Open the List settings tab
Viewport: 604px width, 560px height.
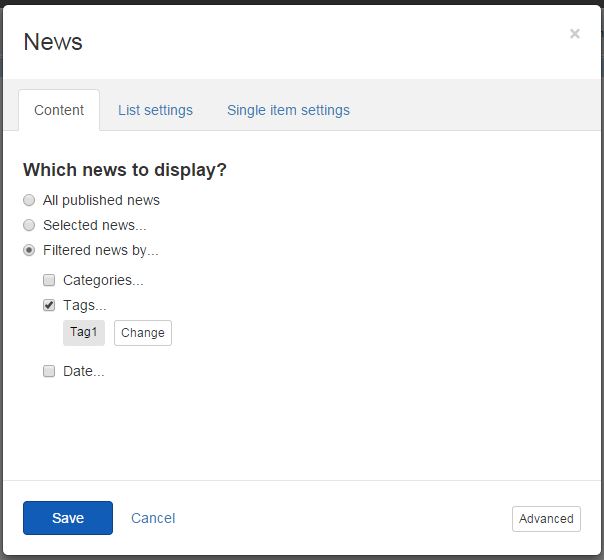155,110
